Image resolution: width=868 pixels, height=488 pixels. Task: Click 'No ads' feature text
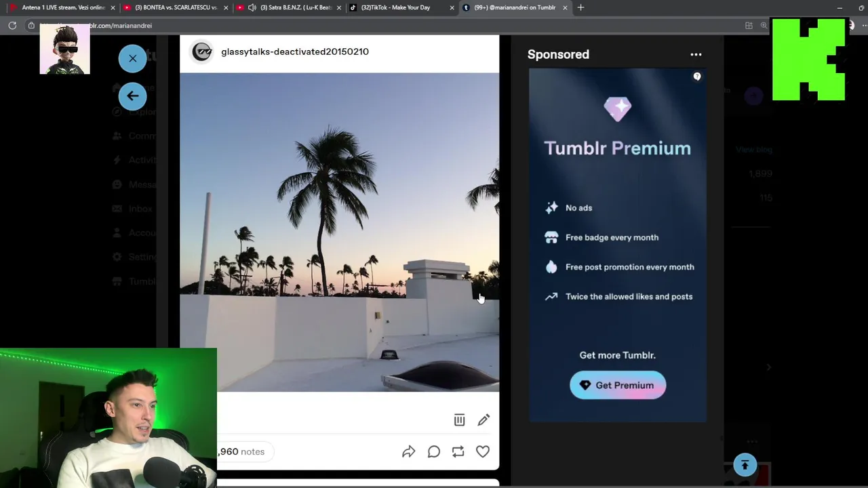coord(578,208)
